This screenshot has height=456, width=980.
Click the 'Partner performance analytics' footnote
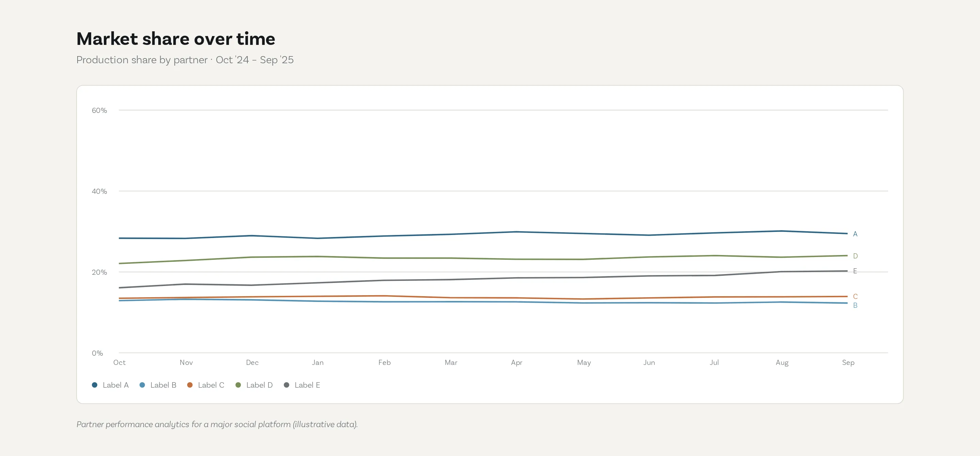(x=217, y=424)
